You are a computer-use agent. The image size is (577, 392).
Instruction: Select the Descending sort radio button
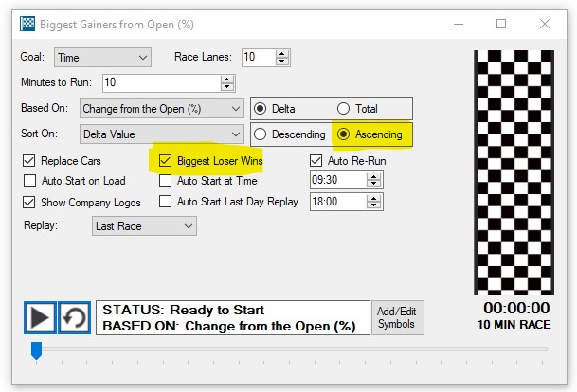(261, 134)
